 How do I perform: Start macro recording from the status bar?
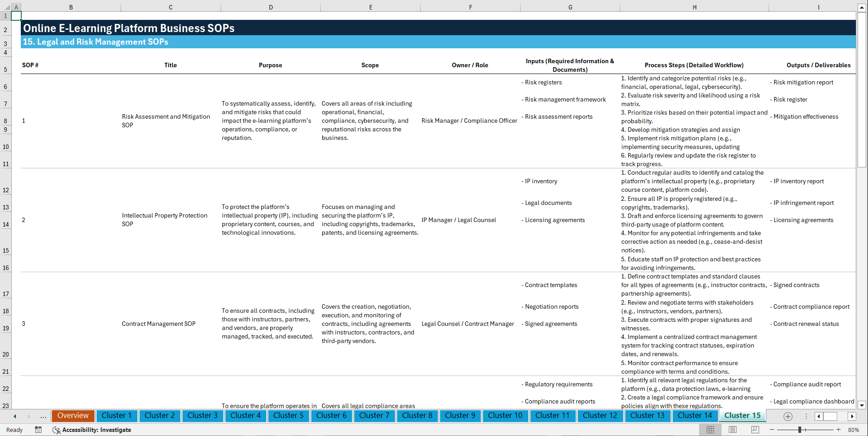[38, 430]
